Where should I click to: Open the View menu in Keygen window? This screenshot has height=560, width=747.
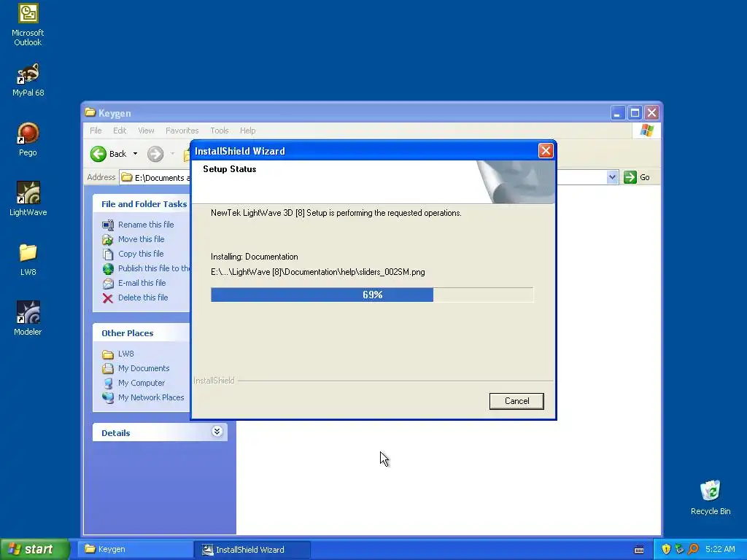point(146,131)
